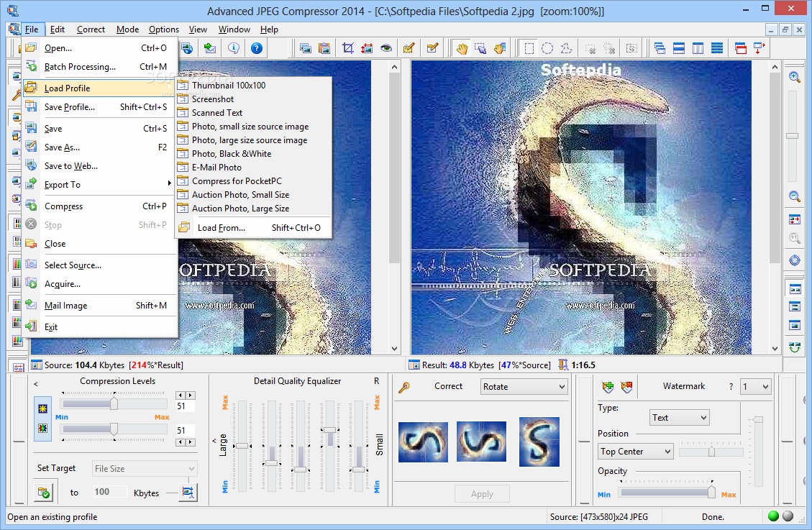This screenshot has height=530, width=812.
Task: Click the right preview vertical scrollbar
Action: coord(775,208)
